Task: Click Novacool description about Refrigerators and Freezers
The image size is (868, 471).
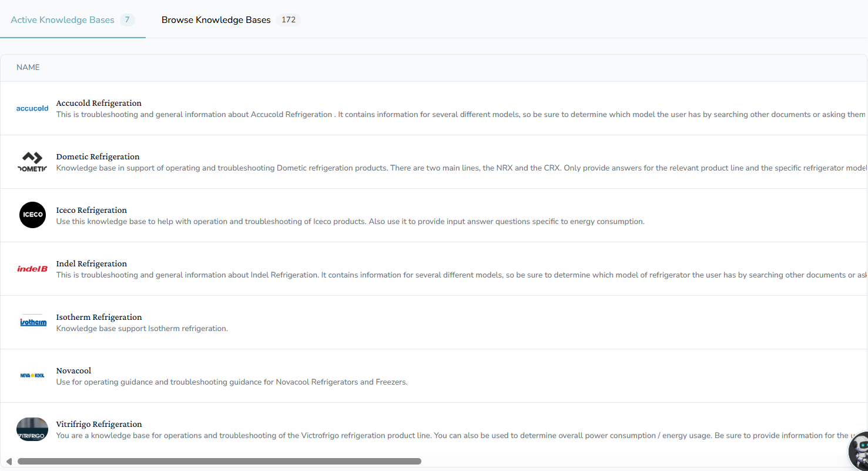Action: tap(232, 382)
